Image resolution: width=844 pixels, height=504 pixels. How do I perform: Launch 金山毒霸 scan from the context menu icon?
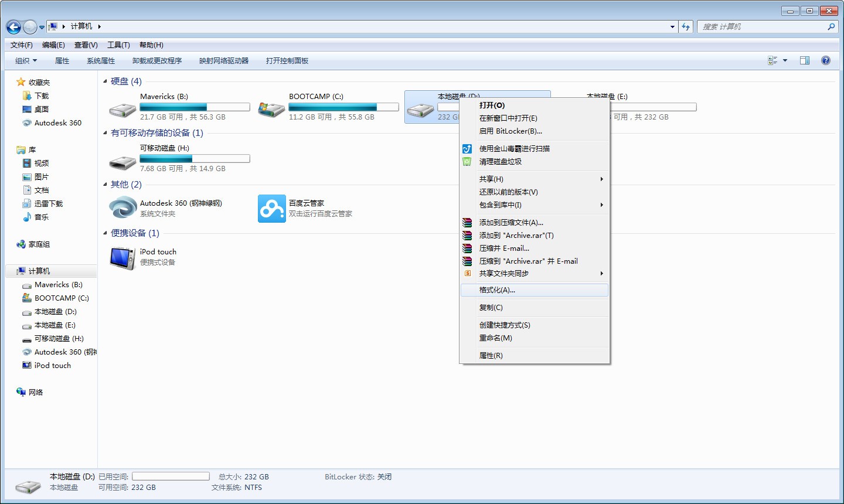467,149
